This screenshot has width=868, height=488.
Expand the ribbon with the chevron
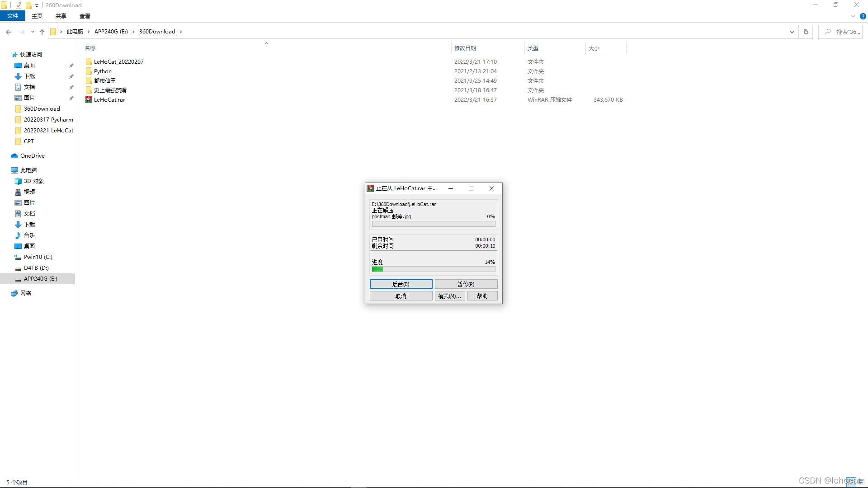[x=853, y=16]
